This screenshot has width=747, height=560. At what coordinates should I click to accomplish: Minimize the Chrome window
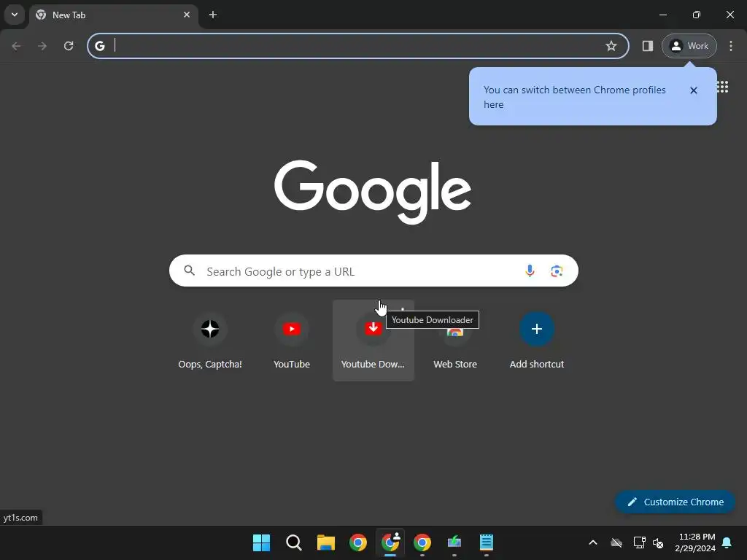coord(662,15)
